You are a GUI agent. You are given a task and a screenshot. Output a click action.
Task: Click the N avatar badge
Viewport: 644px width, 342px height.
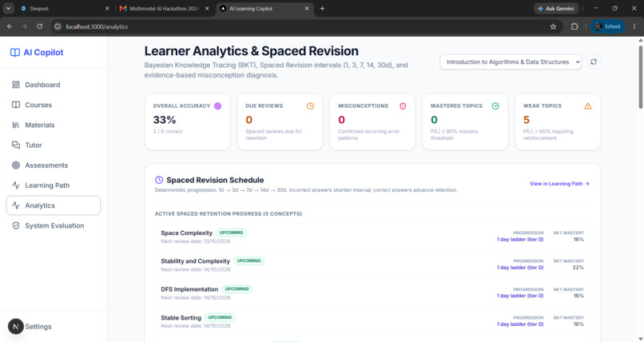tap(16, 326)
